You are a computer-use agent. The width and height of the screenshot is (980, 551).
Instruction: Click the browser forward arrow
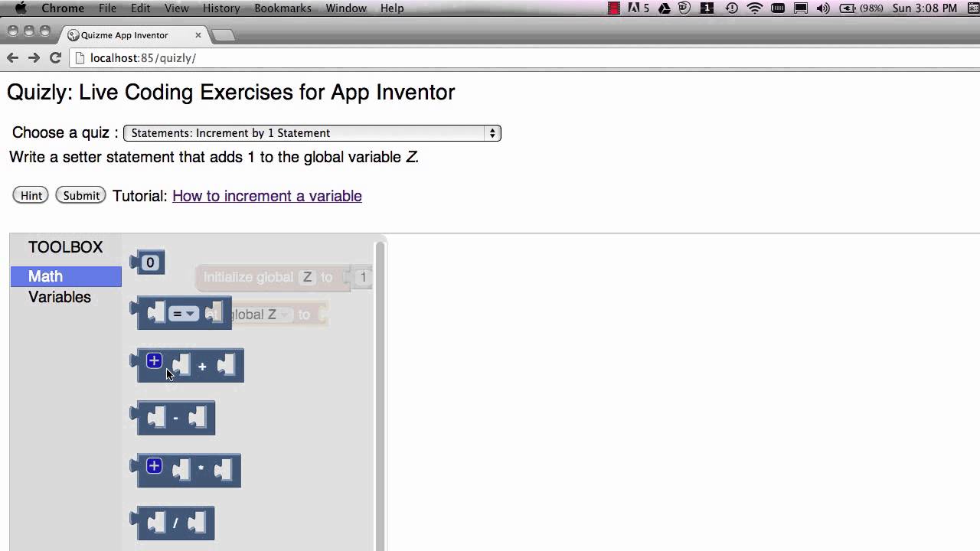(34, 57)
